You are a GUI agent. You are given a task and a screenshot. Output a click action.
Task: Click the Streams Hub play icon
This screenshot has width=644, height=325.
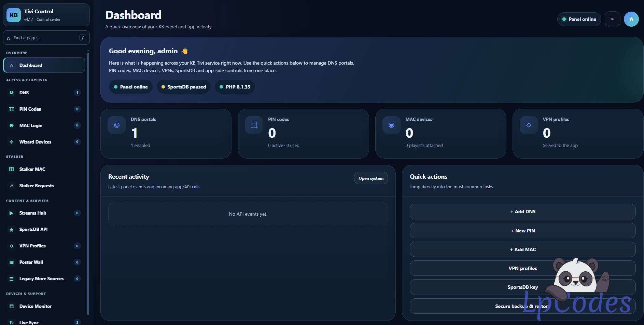(12, 213)
